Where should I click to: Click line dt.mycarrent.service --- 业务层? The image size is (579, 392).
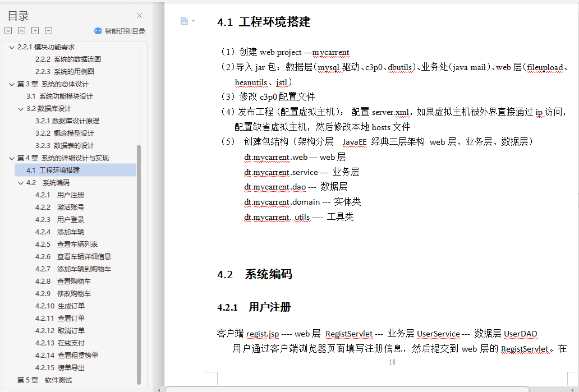pos(301,172)
